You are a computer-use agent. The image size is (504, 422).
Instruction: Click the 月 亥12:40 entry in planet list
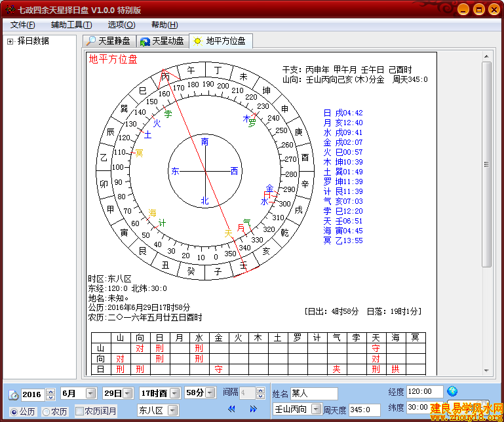pyautogui.click(x=343, y=123)
